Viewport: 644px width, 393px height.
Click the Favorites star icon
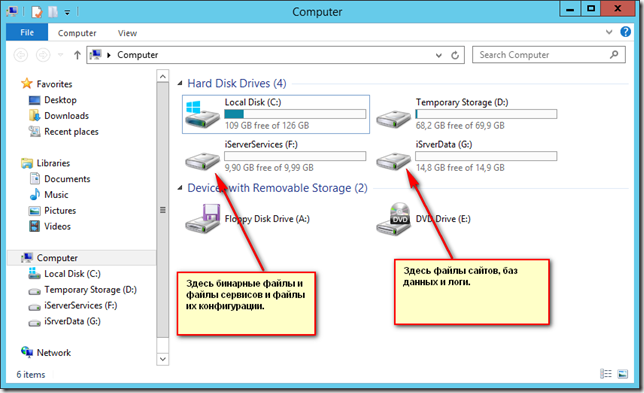[27, 83]
